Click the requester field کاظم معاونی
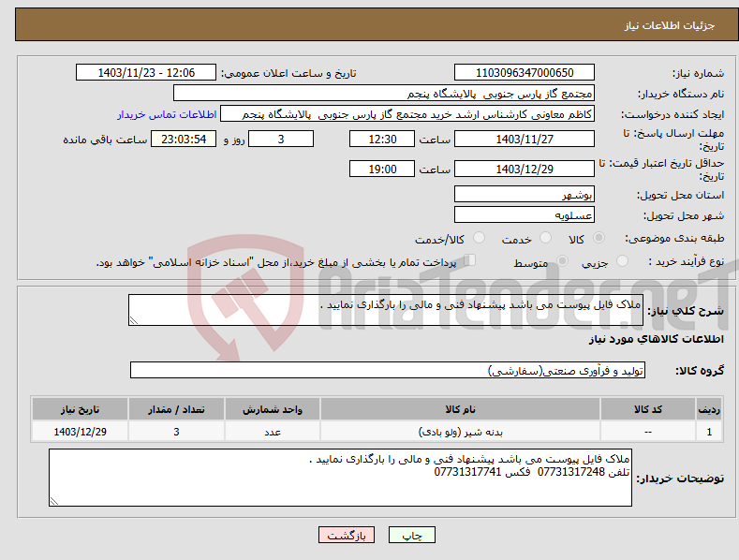Viewport: 739px width, 560px height. 407,114
